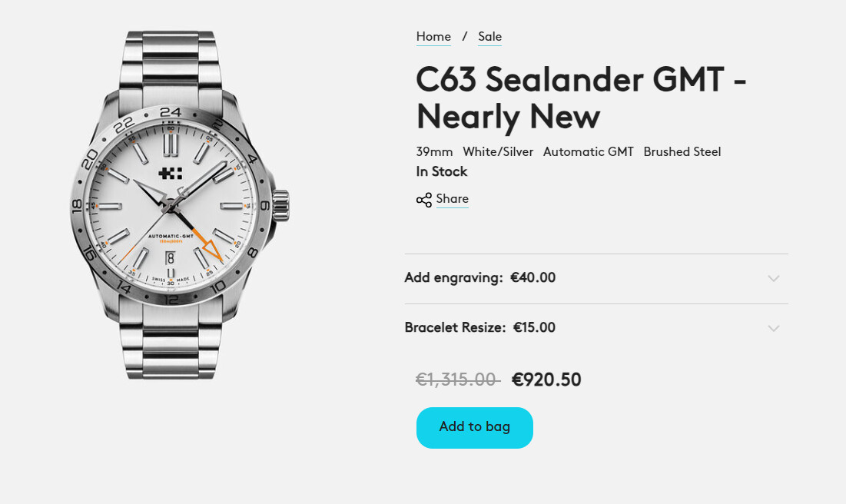Image resolution: width=846 pixels, height=504 pixels.
Task: Click the €920.50 sale price
Action: pos(546,380)
